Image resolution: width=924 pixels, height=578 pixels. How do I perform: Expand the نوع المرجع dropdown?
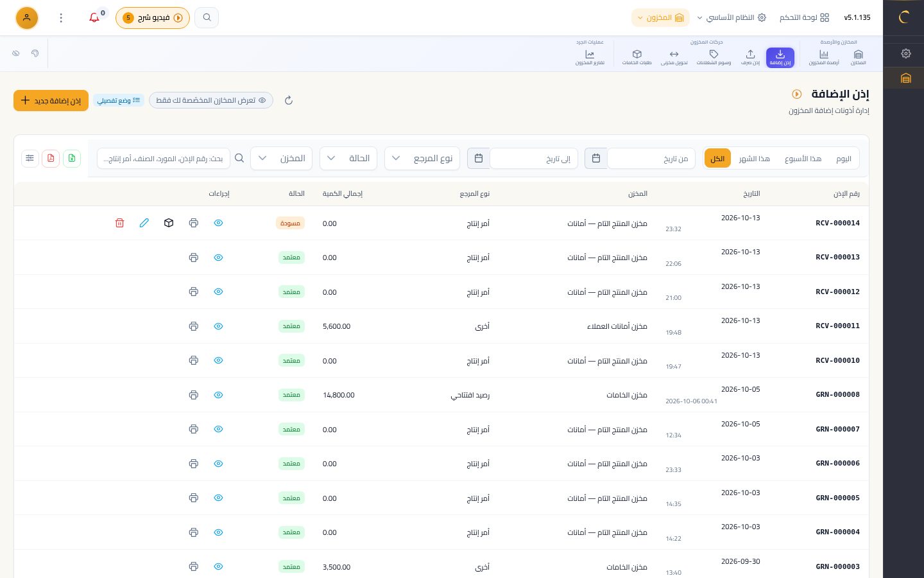pos(422,158)
